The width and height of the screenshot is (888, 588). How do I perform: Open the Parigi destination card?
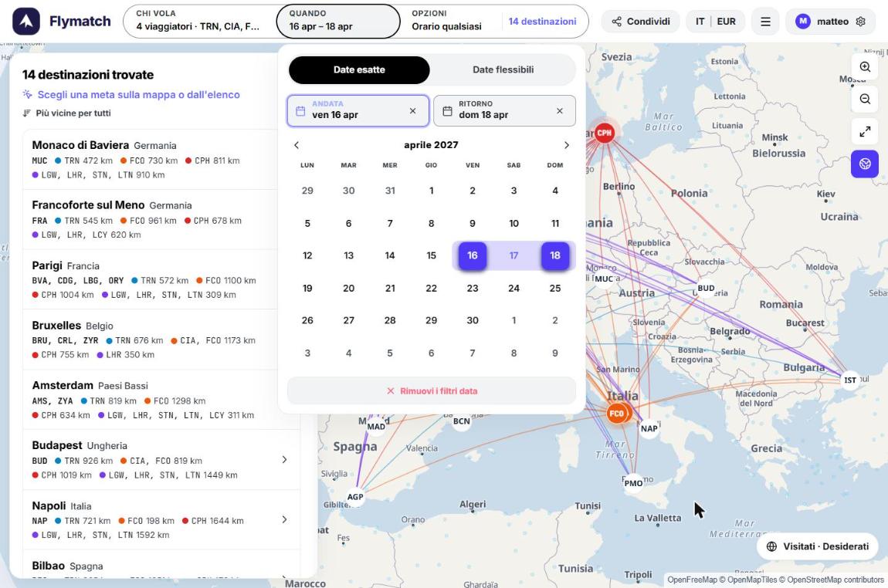point(161,279)
